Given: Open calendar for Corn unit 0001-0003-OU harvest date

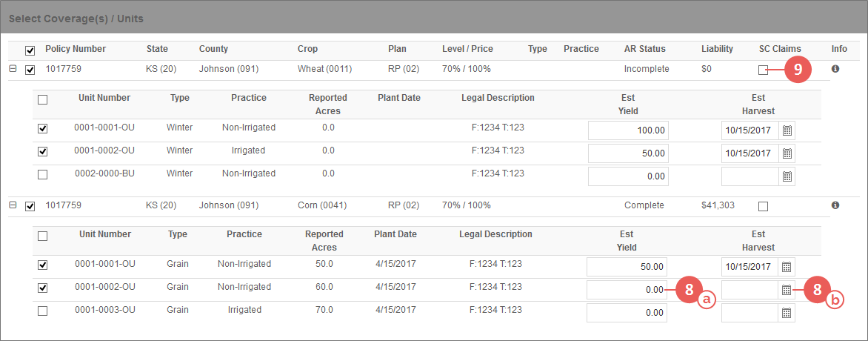Looking at the screenshot, I should 786,313.
